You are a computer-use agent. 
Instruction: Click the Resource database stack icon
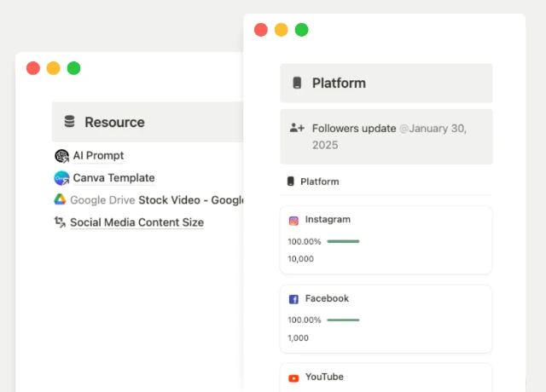[69, 122]
